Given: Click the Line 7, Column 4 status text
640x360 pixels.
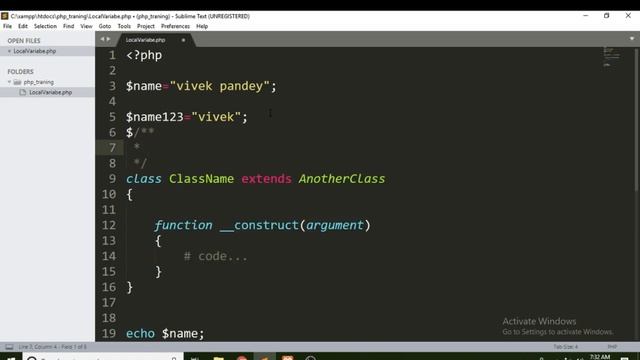Looking at the screenshot, I should pyautogui.click(x=53, y=347).
